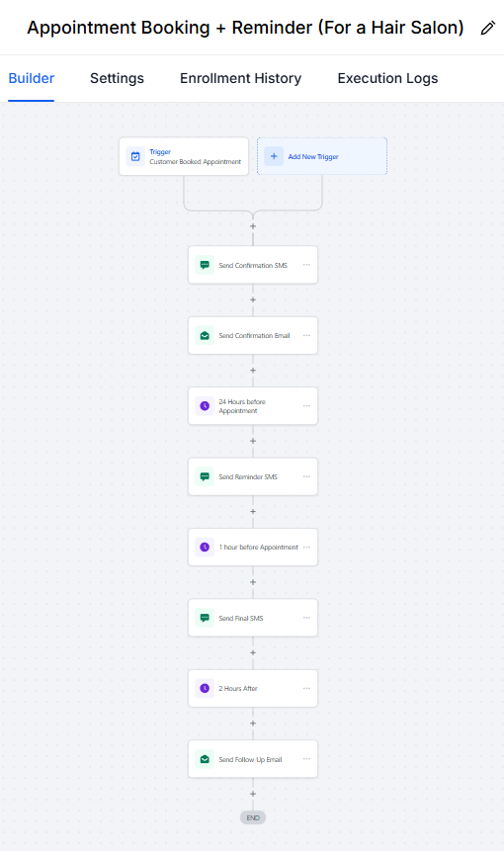Click the SMS icon on Send Reminder SMS

(205, 476)
